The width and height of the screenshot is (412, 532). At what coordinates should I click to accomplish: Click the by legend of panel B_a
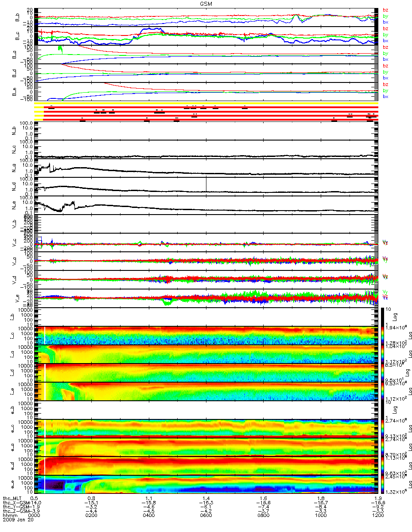[x=385, y=53]
